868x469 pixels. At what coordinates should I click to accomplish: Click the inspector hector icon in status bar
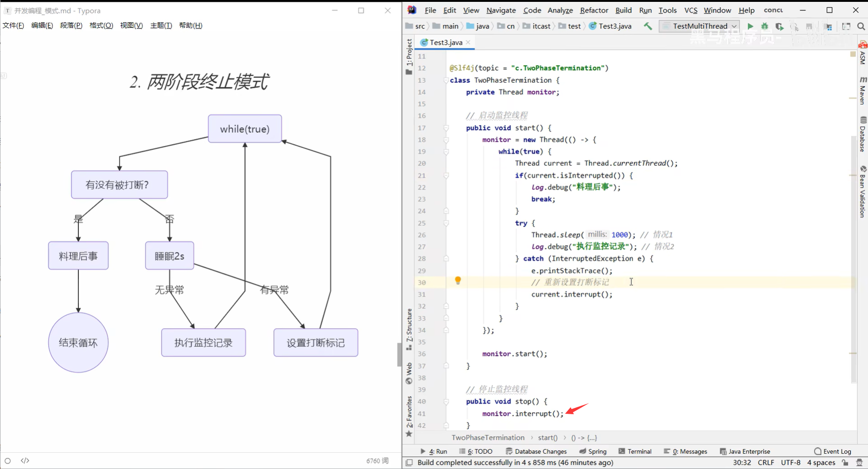click(859, 462)
